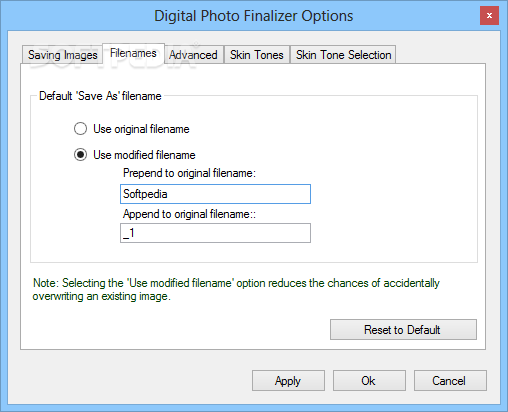Click the Digital Photo Finalizer Options title bar
Viewport: 508px width, 412px height.
point(253,16)
